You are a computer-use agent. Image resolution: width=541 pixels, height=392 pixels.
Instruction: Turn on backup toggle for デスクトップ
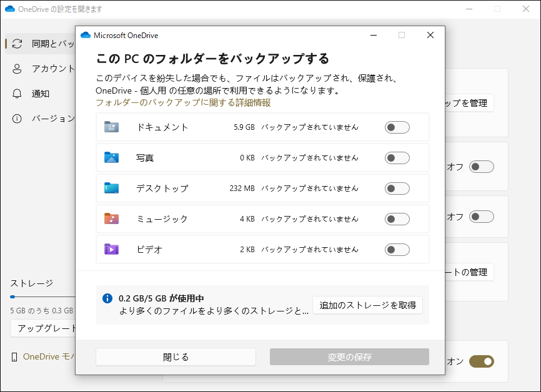pos(397,189)
